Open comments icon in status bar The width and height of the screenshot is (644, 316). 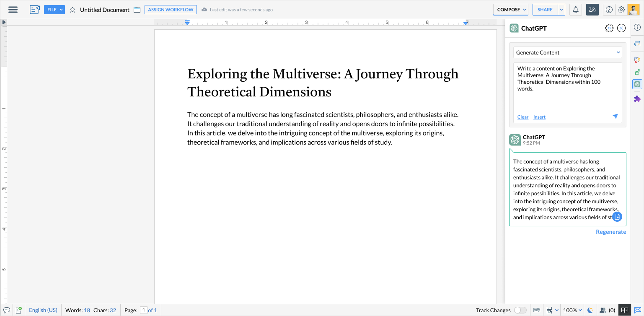point(7,310)
